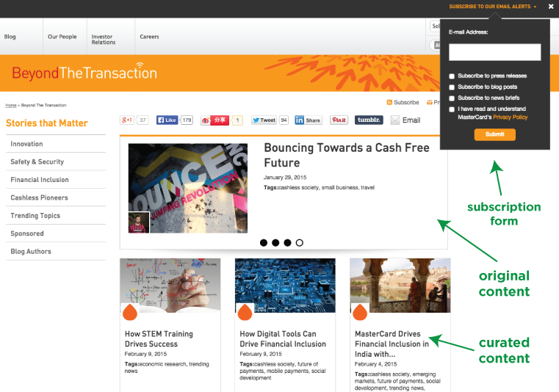Open the Our People menu item
This screenshot has width=559, height=392.
point(62,37)
